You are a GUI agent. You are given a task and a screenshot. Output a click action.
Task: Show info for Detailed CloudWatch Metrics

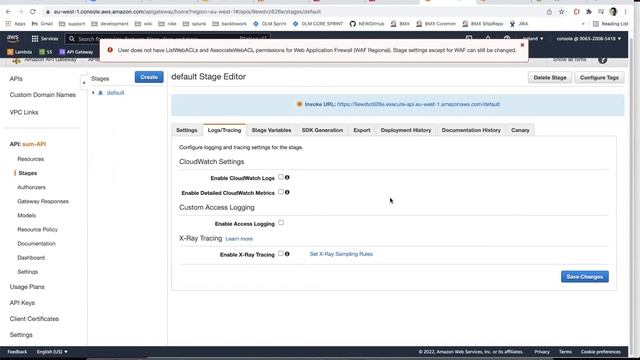click(287, 192)
